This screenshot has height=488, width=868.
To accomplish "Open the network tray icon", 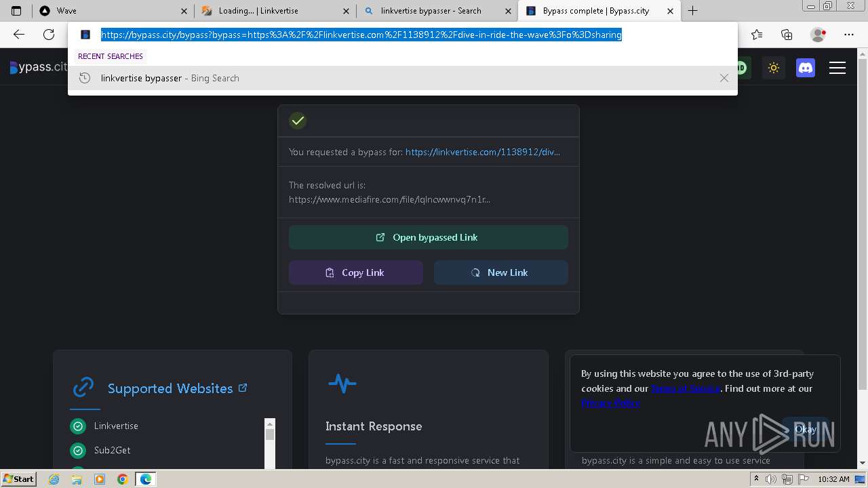I will tap(787, 479).
